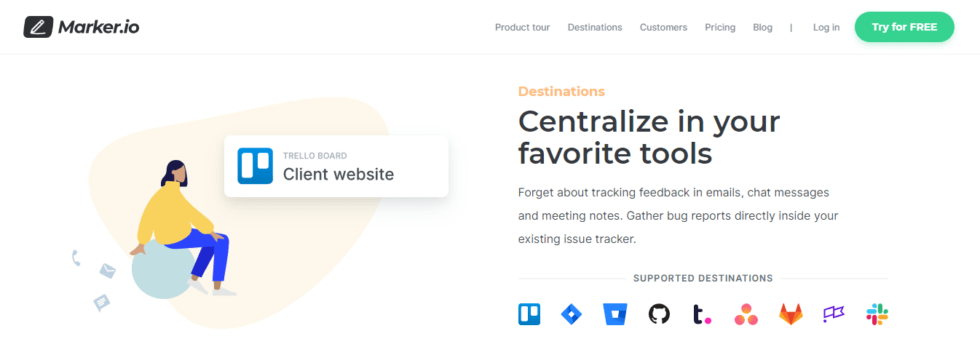Click the Teamwork 't.' icon

click(x=702, y=314)
